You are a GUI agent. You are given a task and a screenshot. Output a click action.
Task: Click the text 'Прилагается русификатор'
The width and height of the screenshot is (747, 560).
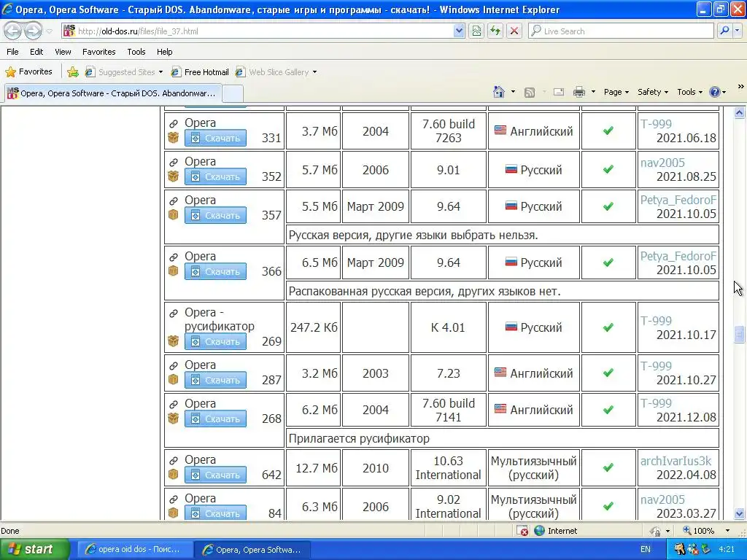pos(359,438)
